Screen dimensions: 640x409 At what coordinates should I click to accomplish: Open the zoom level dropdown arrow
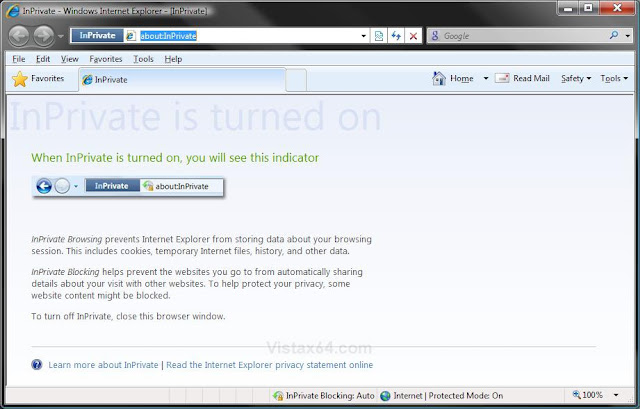(x=616, y=395)
